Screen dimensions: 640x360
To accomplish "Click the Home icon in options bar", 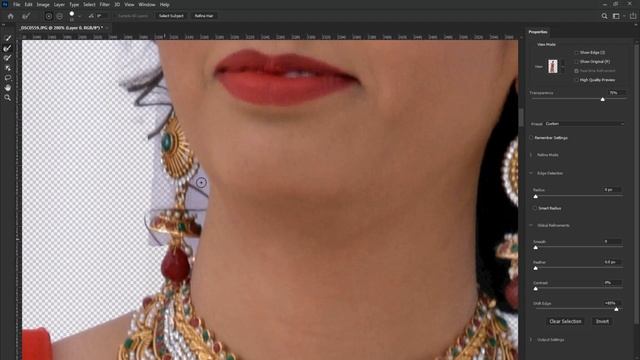I will tap(11, 16).
